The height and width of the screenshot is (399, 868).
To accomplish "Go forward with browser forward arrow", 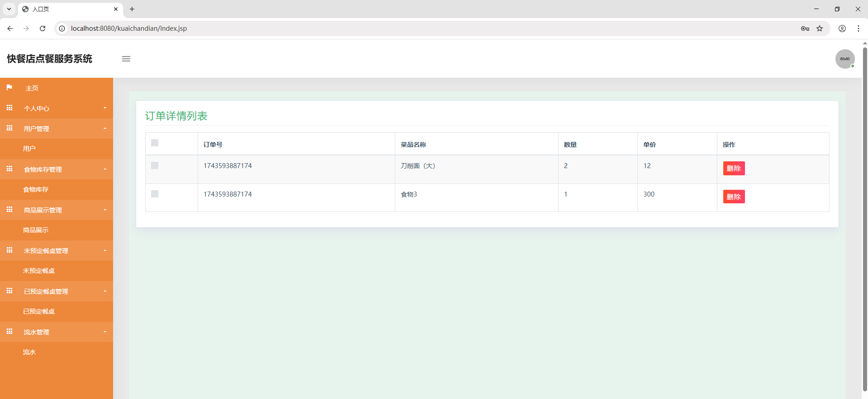I will (x=26, y=28).
